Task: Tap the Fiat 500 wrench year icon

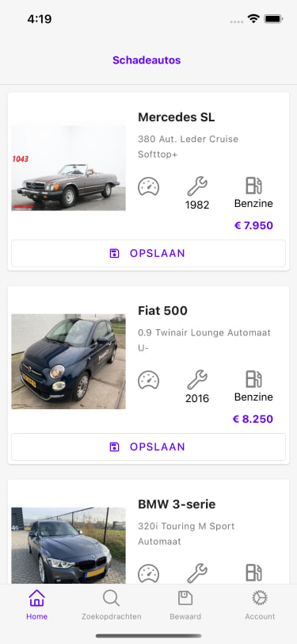Action: coord(197,380)
